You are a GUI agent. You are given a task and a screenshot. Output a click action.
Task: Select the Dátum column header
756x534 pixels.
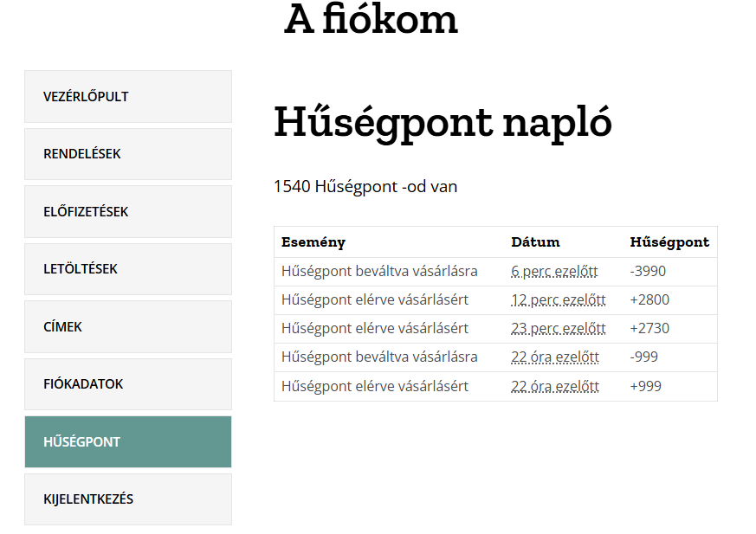[x=535, y=242]
